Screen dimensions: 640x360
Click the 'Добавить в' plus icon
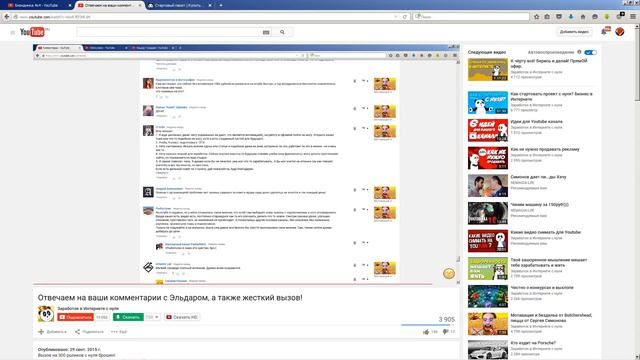coord(41,332)
